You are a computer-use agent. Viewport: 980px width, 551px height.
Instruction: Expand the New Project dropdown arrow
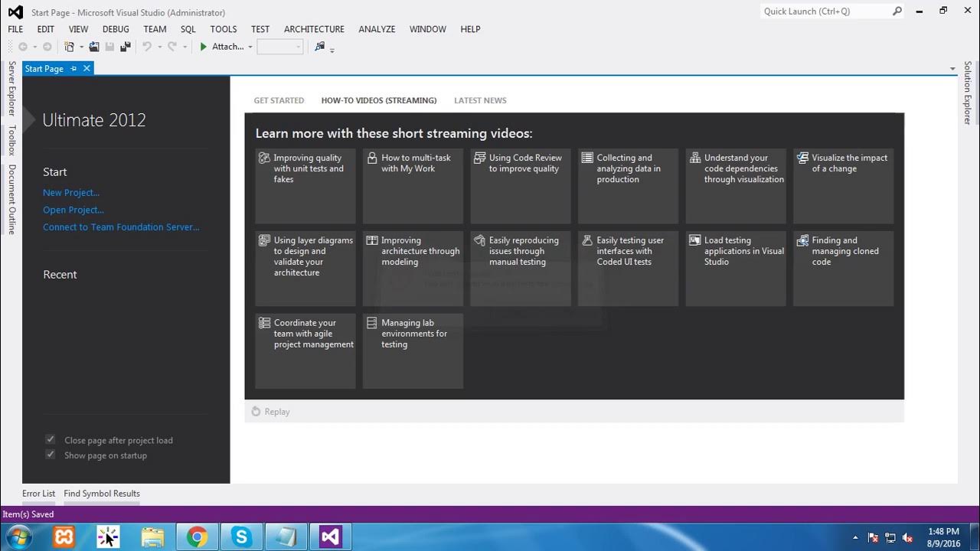point(81,47)
